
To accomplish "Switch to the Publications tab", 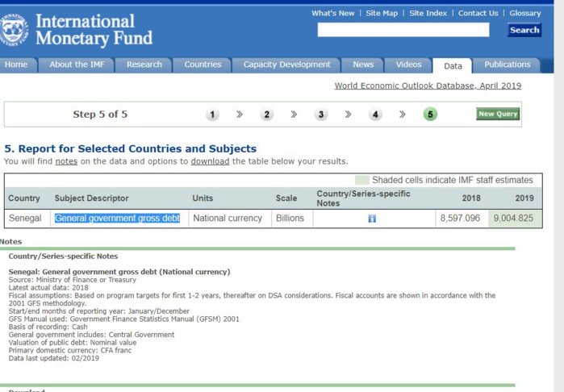I will click(507, 65).
